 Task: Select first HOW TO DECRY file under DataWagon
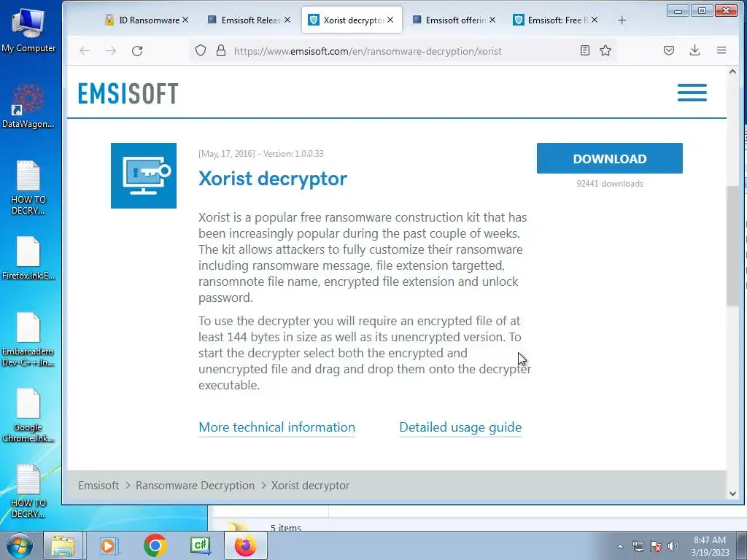click(28, 187)
